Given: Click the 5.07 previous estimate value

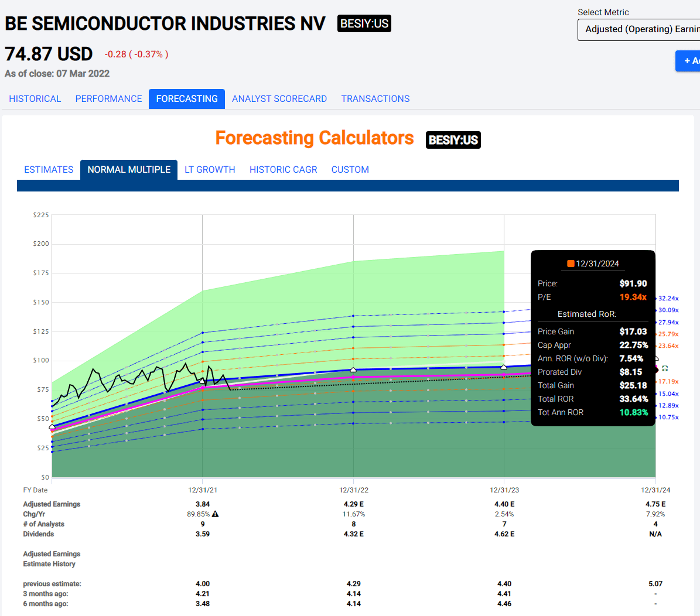Looking at the screenshot, I should click(x=655, y=583).
